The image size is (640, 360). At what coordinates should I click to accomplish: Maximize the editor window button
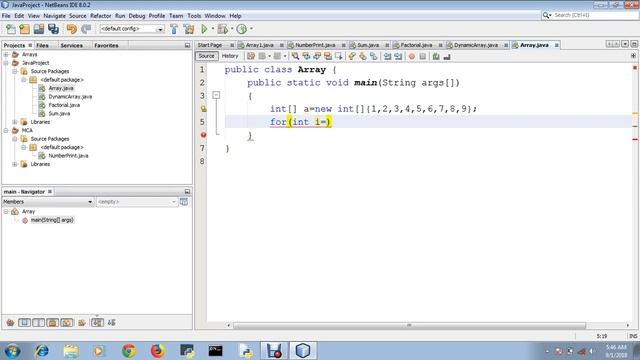point(634,44)
